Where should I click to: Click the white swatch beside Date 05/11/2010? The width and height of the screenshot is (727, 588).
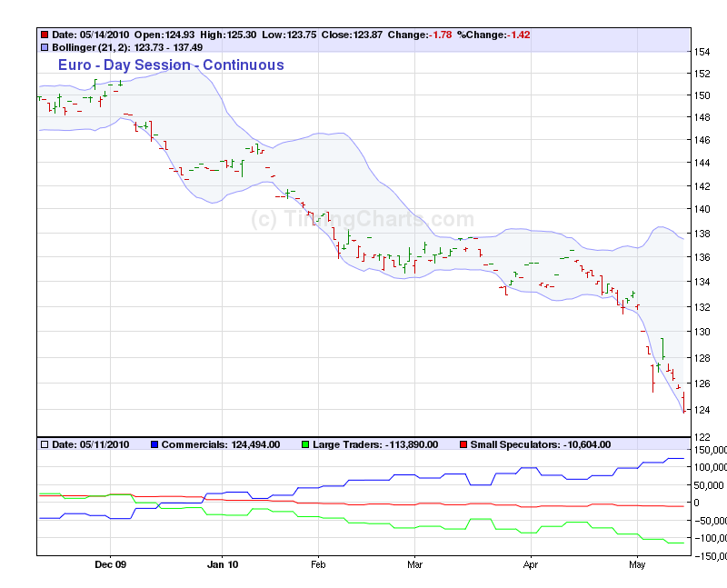pyautogui.click(x=45, y=444)
